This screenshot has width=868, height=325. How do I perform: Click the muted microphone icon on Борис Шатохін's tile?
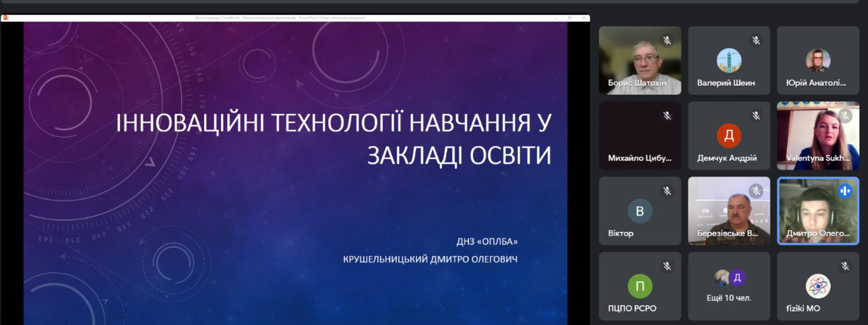pyautogui.click(x=667, y=41)
